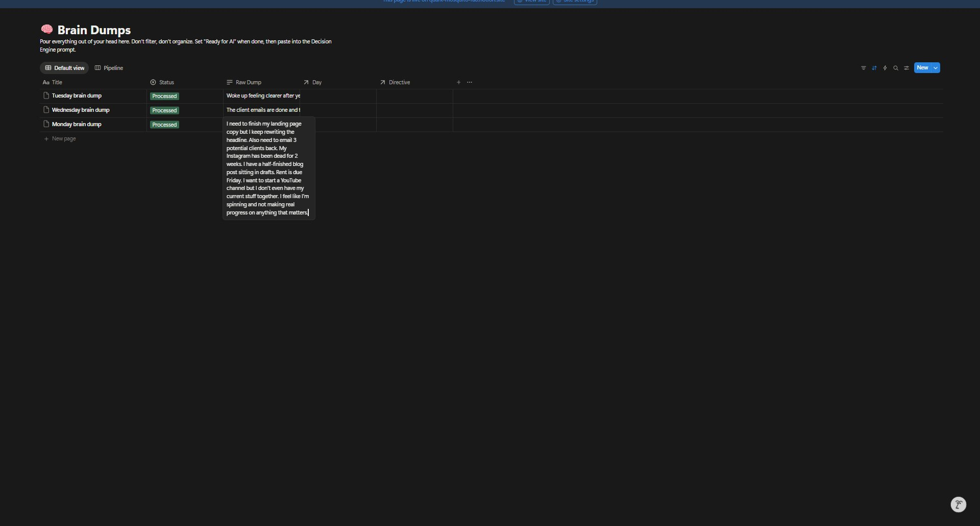Change the Processed status of Monday brain dump

tap(164, 125)
